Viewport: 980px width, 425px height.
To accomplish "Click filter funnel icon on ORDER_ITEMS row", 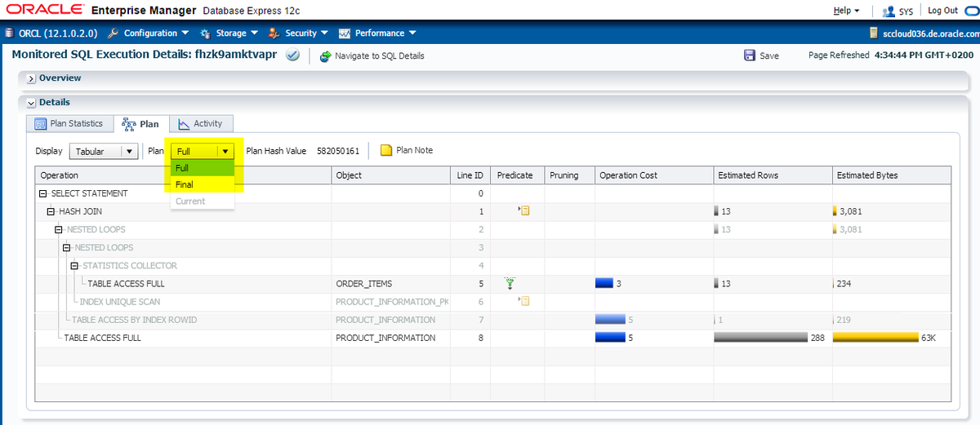I will (x=511, y=283).
